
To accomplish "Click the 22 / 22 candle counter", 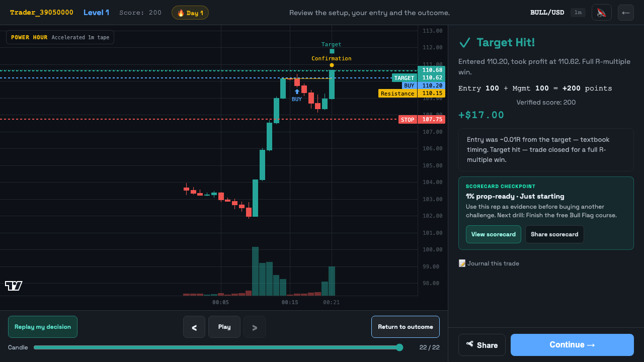I will tap(429, 347).
